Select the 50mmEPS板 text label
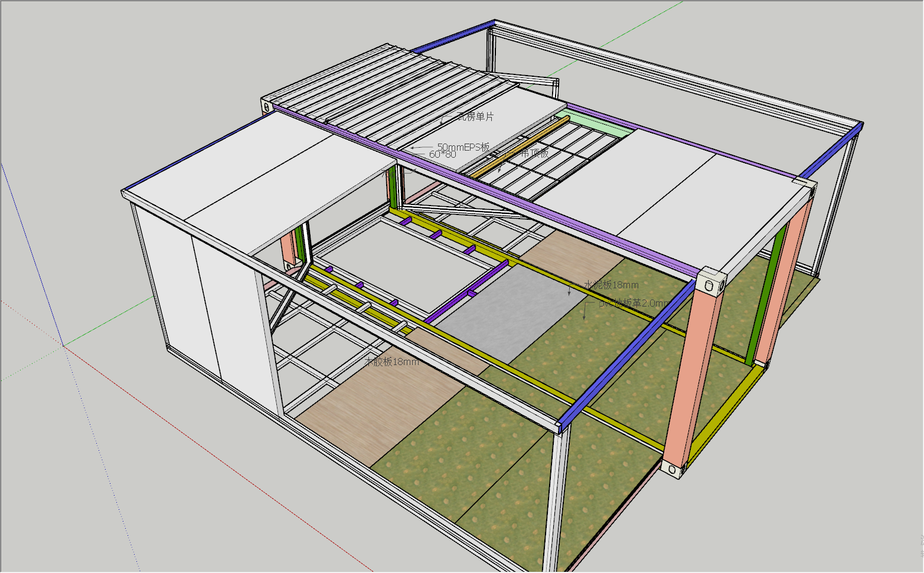The height and width of the screenshot is (573, 924). point(463,147)
